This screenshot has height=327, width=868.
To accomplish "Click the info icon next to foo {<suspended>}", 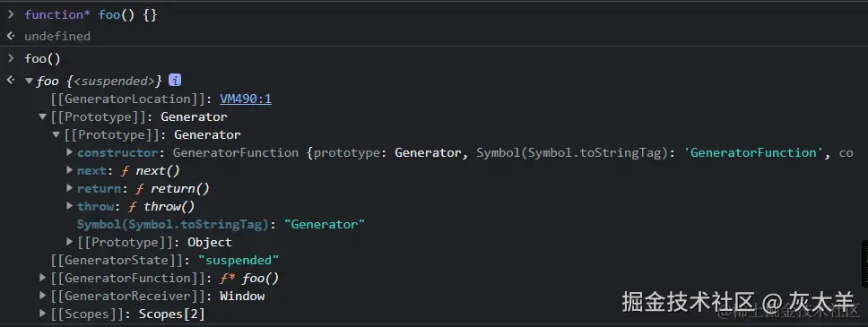I will tap(175, 81).
